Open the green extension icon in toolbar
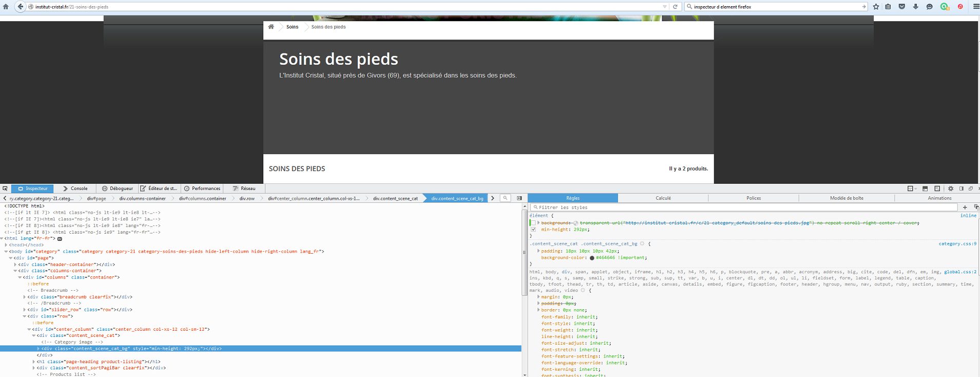980x377 pixels. (945, 7)
